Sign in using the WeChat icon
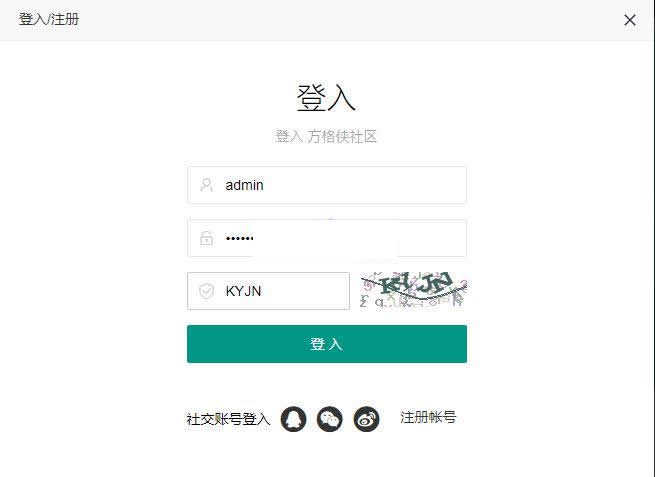The height and width of the screenshot is (477, 655). [x=330, y=419]
